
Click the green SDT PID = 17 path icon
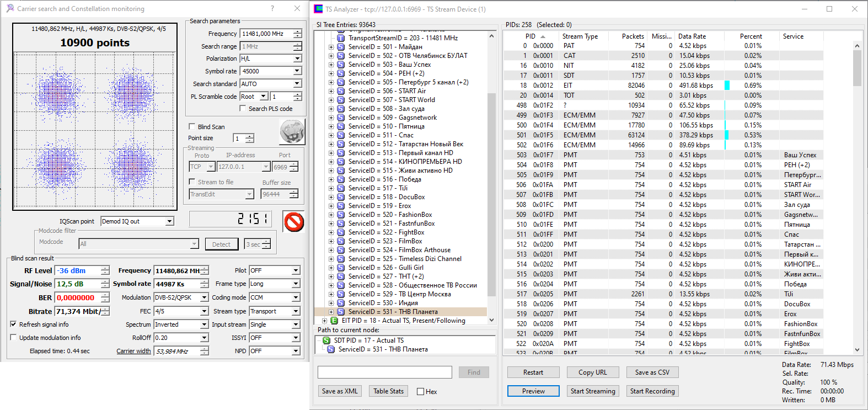[x=326, y=340]
